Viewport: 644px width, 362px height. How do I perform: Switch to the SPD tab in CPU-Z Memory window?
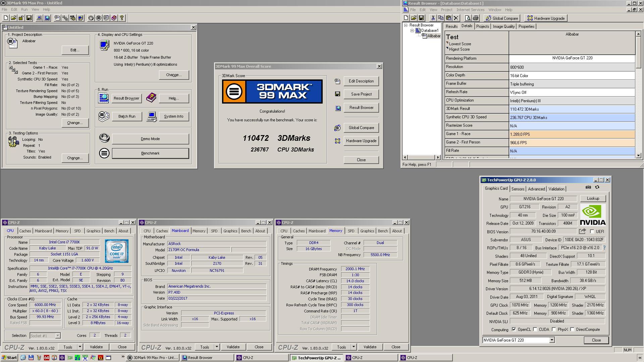click(x=351, y=231)
